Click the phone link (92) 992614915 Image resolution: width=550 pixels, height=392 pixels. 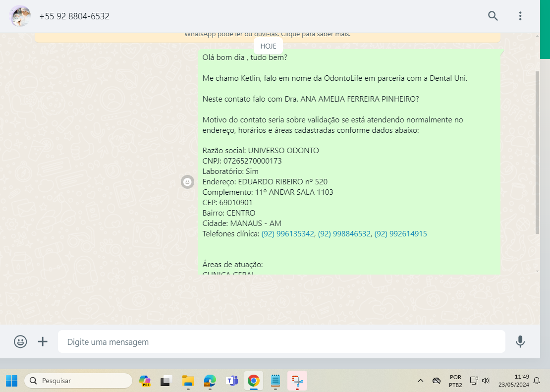(400, 234)
